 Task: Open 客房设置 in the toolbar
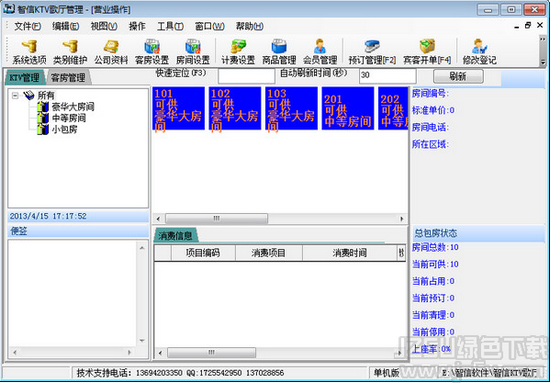(152, 52)
